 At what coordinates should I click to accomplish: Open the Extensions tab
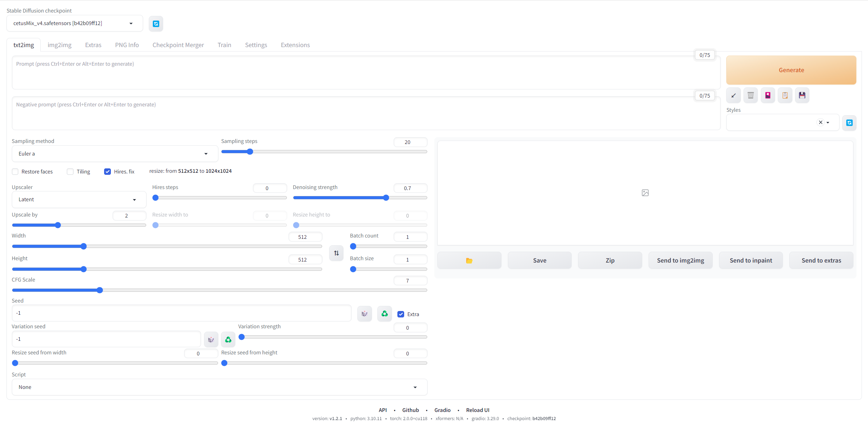(295, 45)
